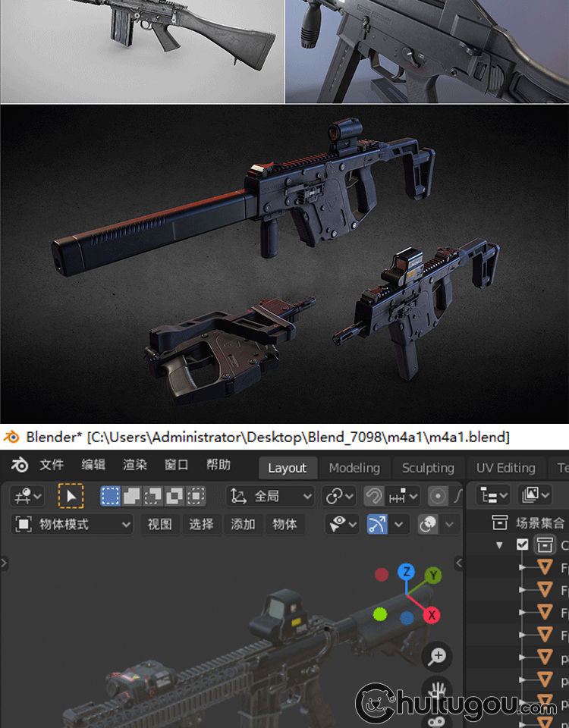The image size is (569, 728).
Task: Click the red X axis on gizmo
Action: (x=432, y=615)
